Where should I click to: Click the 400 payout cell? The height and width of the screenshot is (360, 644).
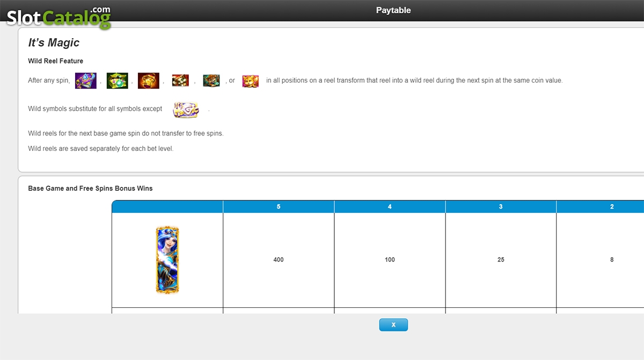[x=279, y=260]
